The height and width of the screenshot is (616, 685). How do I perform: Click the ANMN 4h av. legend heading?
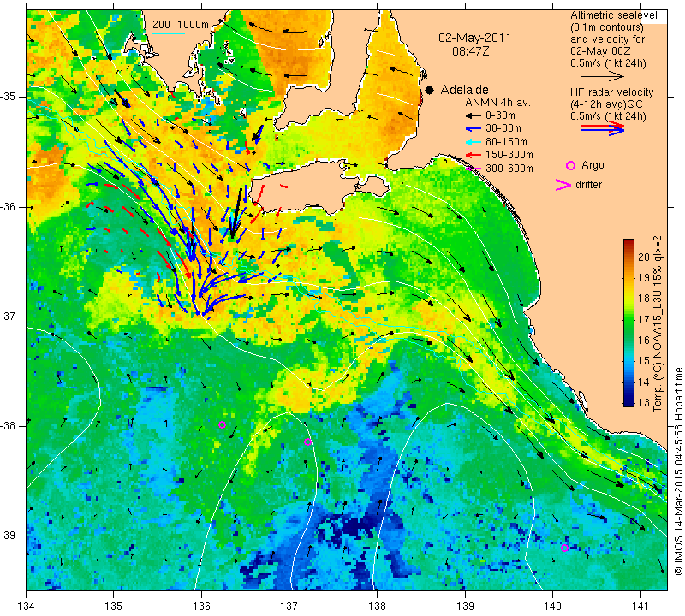pyautogui.click(x=497, y=103)
